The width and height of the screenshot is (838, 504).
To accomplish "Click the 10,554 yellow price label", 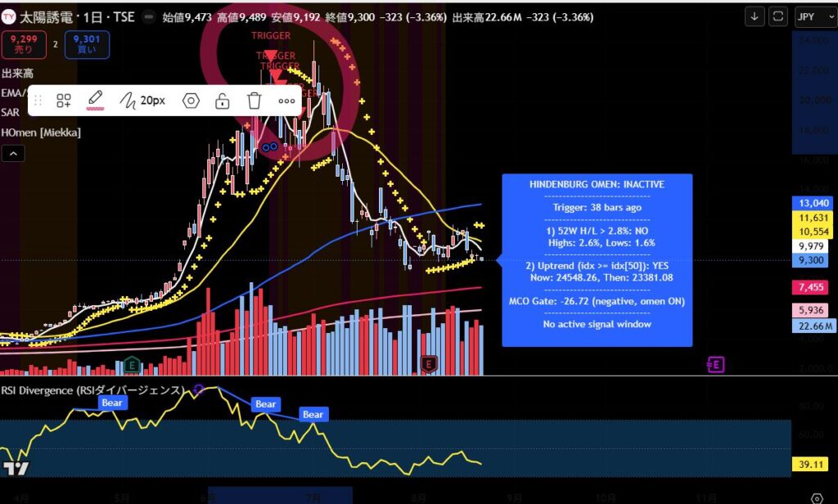I will tap(813, 232).
